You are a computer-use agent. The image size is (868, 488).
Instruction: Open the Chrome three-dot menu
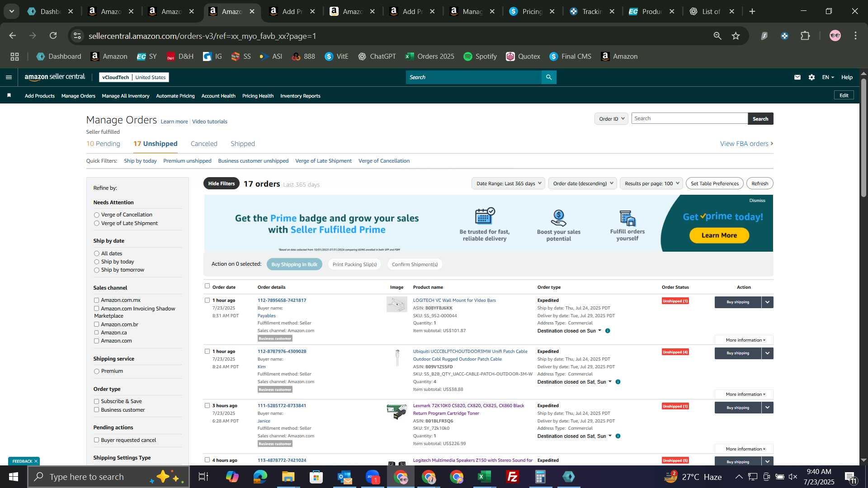coord(855,36)
